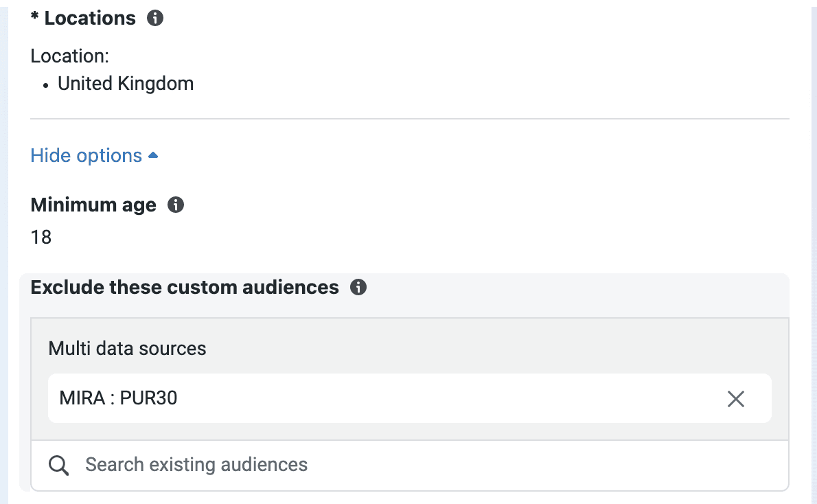Click the bullet beside United Kingdom
The width and height of the screenshot is (817, 504).
[x=45, y=85]
